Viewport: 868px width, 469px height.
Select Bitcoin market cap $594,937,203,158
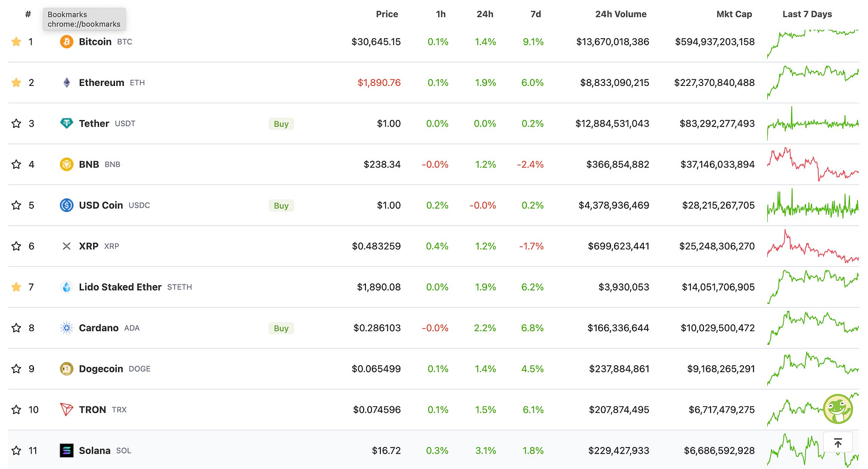(715, 42)
